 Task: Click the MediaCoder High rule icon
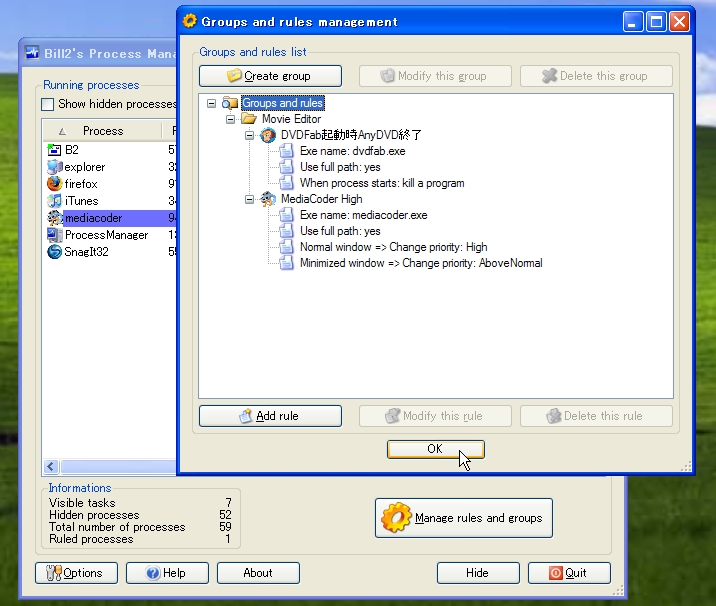pos(268,199)
